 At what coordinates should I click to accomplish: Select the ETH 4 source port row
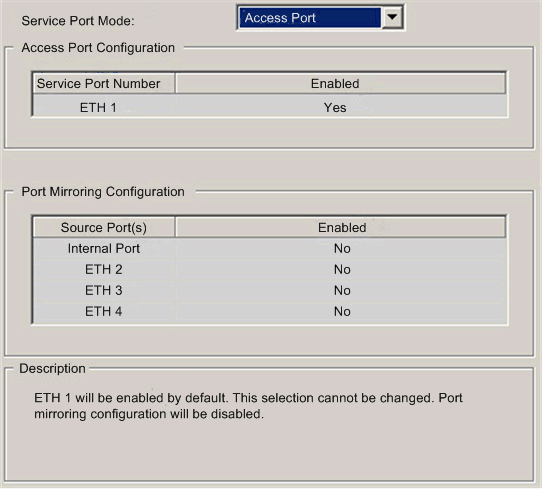click(270, 311)
